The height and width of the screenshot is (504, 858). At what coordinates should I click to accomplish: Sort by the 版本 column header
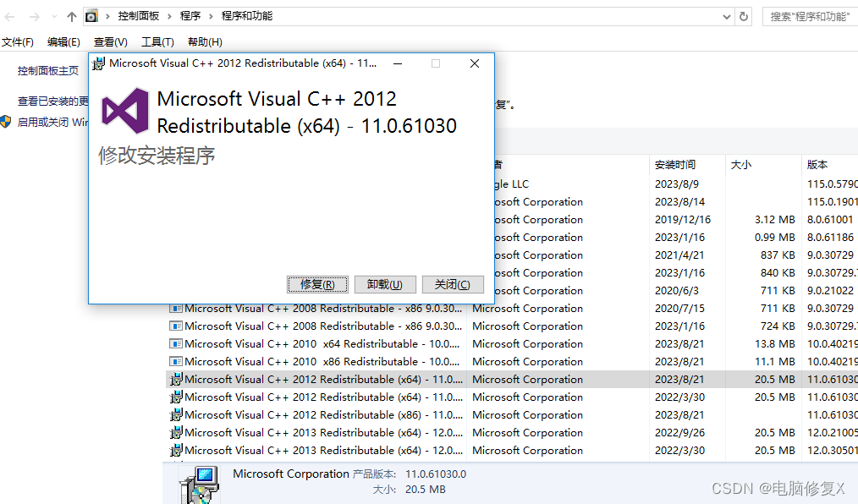(x=817, y=164)
